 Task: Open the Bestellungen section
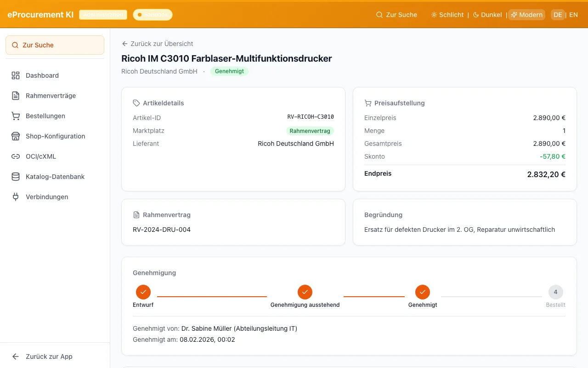tap(45, 116)
